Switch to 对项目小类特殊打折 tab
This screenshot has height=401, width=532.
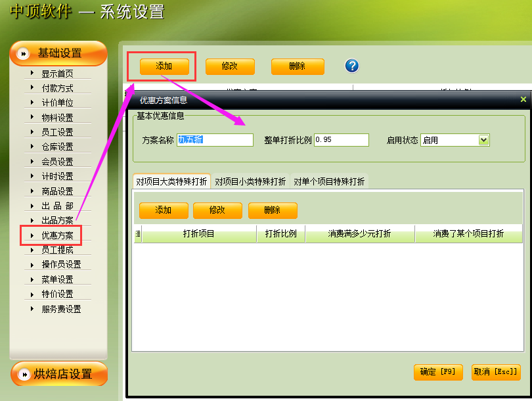[250, 181]
